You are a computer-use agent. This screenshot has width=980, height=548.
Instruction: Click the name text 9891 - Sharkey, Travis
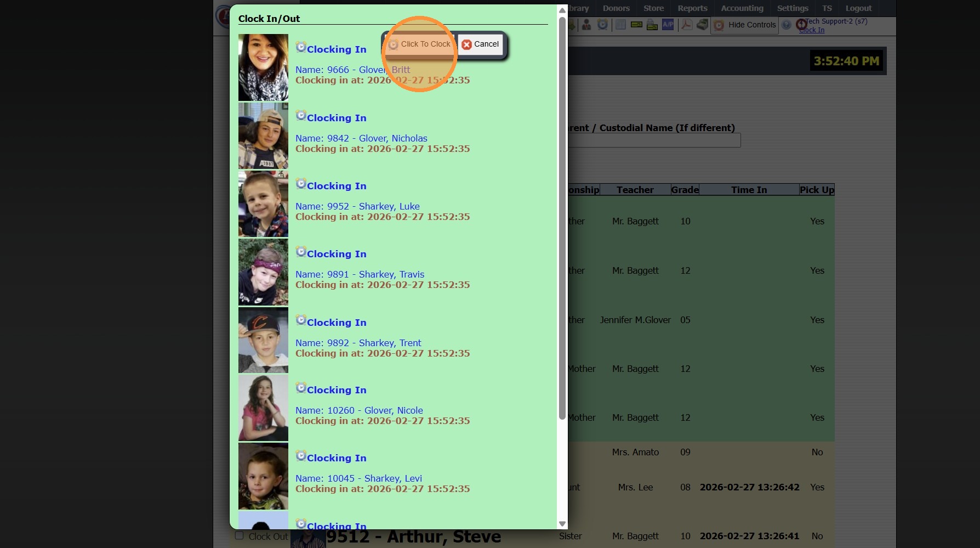[375, 274]
